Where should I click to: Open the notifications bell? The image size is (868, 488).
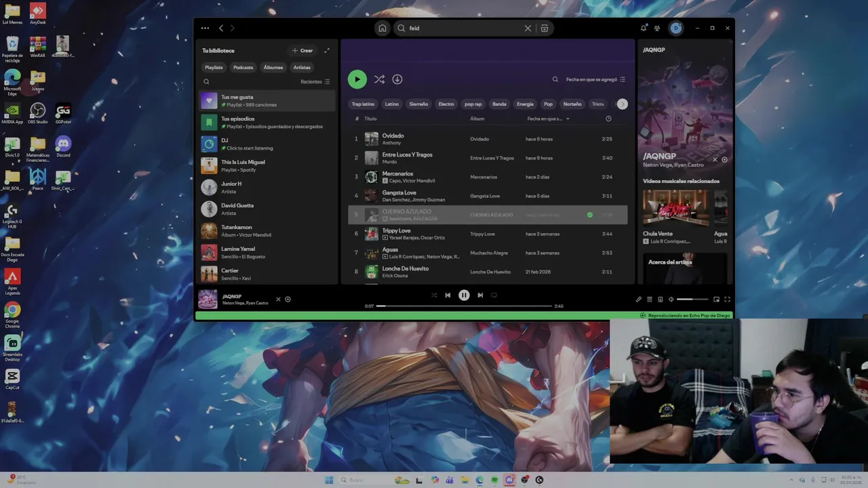click(644, 28)
